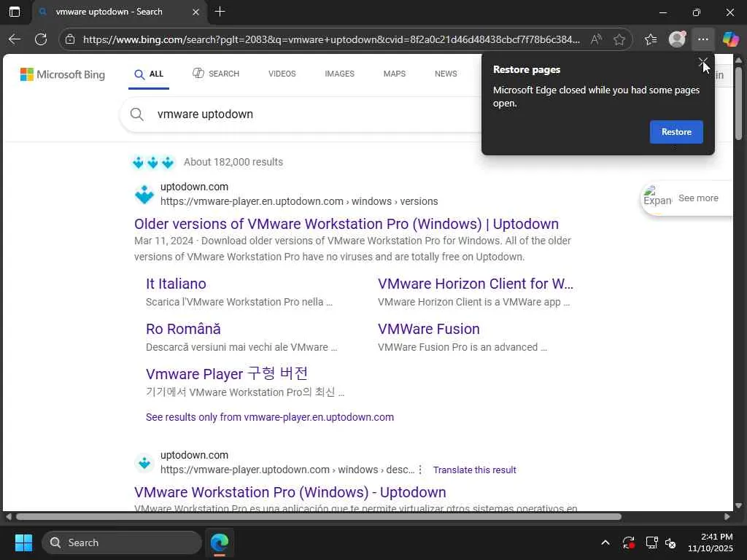Image resolution: width=747 pixels, height=560 pixels.
Task: Open the muted volume tray icon
Action: 670,542
